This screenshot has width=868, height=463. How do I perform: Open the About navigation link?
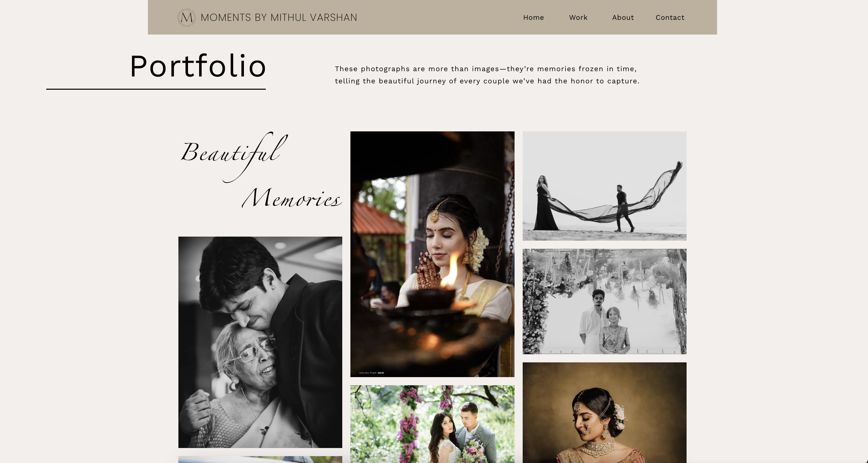click(x=623, y=18)
